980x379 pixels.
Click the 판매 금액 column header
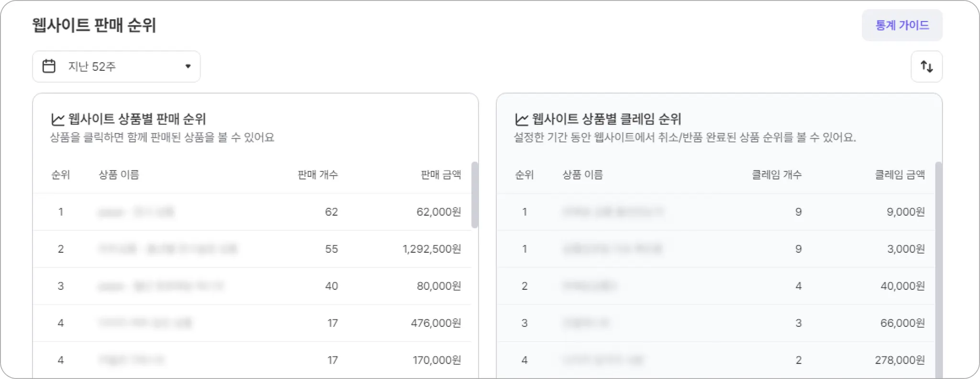(440, 175)
